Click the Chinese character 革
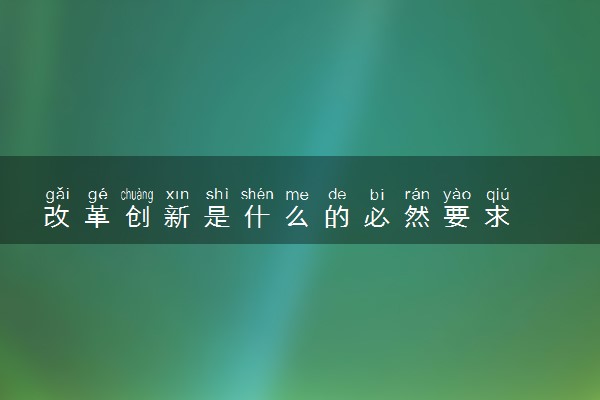The height and width of the screenshot is (400, 600). tap(97, 216)
